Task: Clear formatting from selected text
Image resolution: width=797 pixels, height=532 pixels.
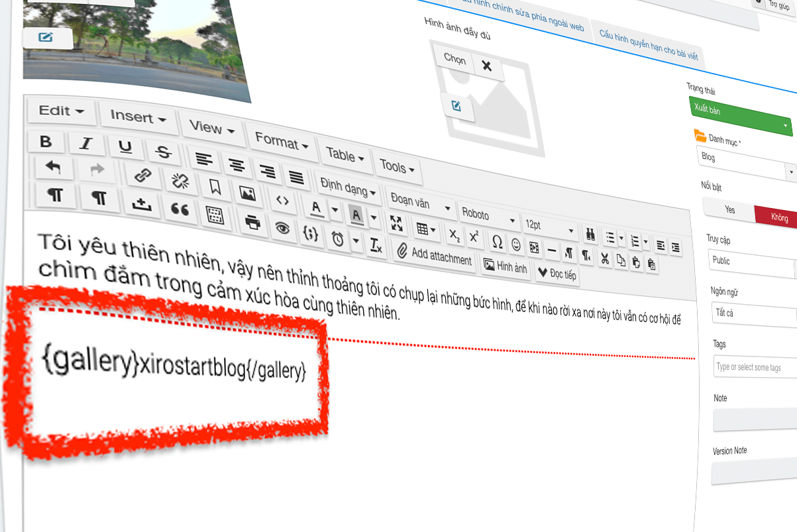Action: pos(376,246)
